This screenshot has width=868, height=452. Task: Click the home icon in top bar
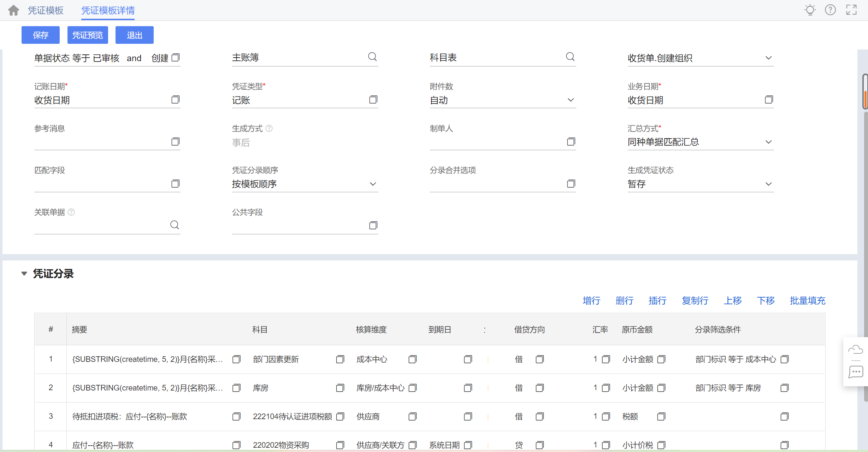[x=13, y=10]
